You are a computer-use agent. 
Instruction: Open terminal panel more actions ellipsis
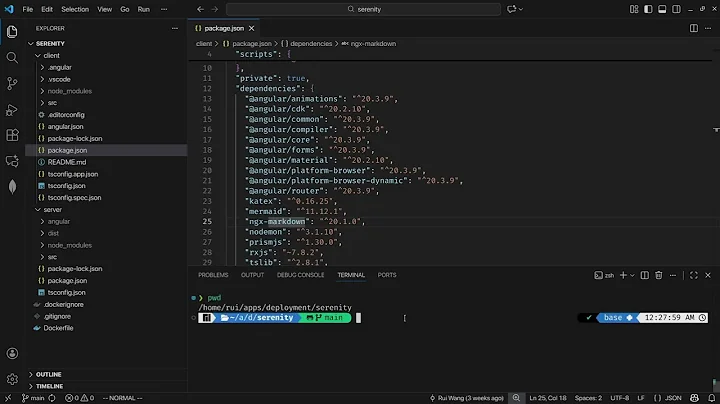tap(673, 275)
